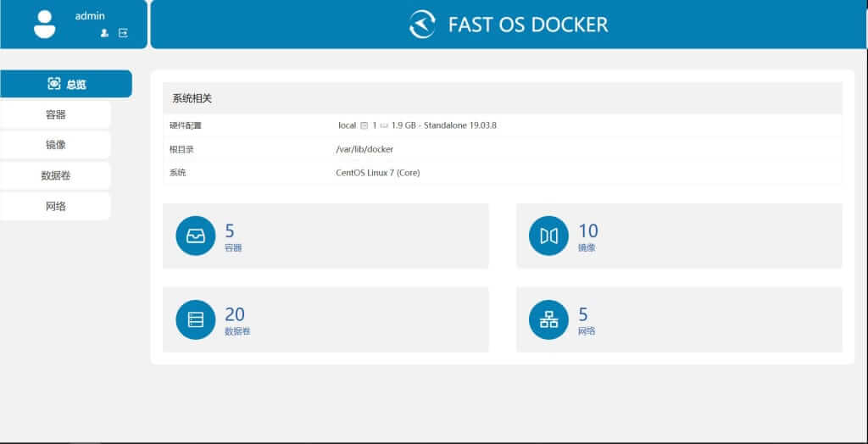Viewport: 868px width, 444px height.
Task: Click the 容器 label under count 5
Action: tap(233, 248)
